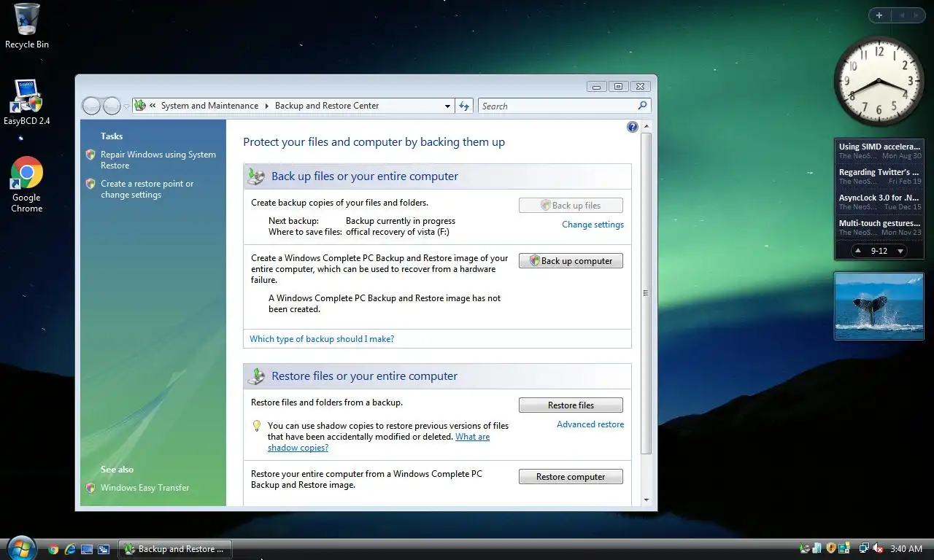Open Windows Easy Transfer link
The image size is (934, 560).
tap(144, 488)
